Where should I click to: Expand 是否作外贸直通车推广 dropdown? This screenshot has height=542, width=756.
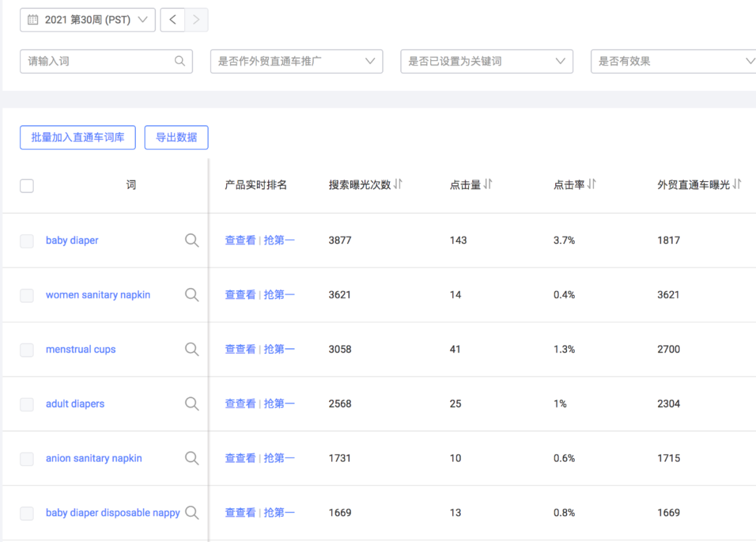pos(296,62)
